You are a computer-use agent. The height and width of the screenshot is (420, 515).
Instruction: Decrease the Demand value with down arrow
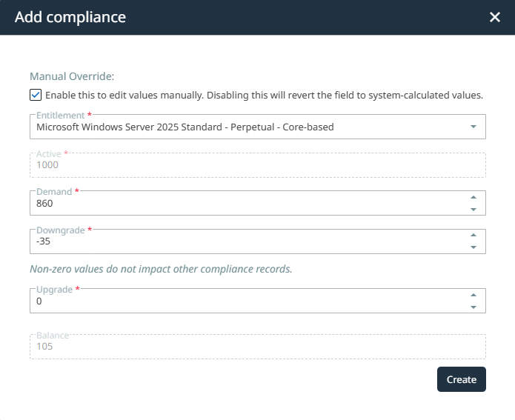(x=474, y=209)
